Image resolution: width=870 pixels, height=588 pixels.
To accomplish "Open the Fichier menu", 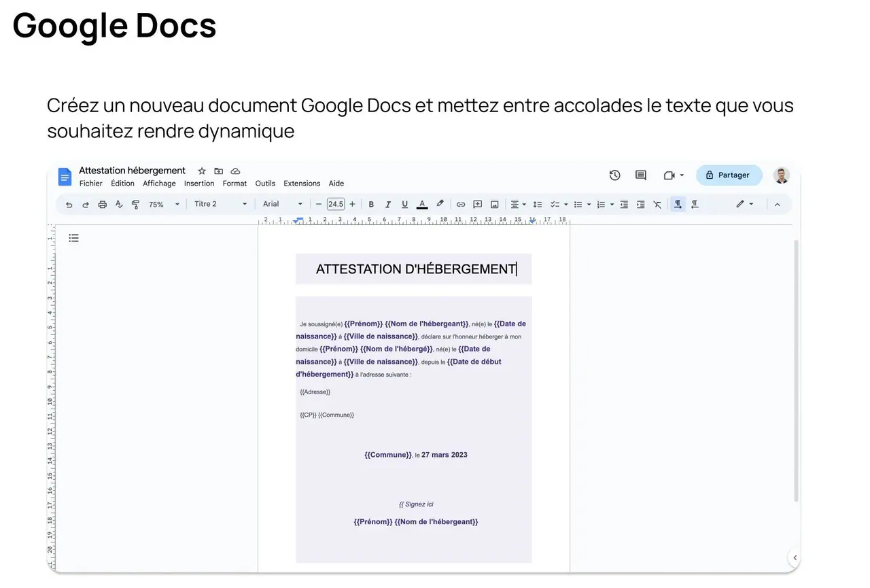I will point(91,184).
